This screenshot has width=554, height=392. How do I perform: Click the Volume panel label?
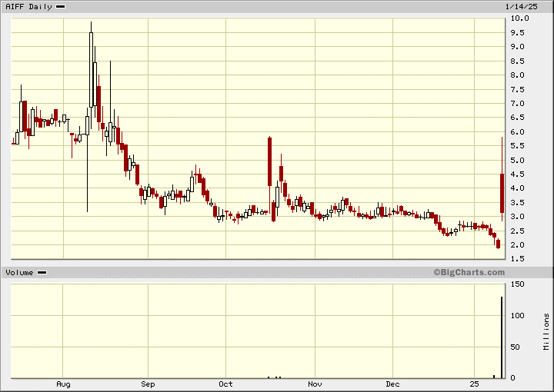click(x=19, y=272)
